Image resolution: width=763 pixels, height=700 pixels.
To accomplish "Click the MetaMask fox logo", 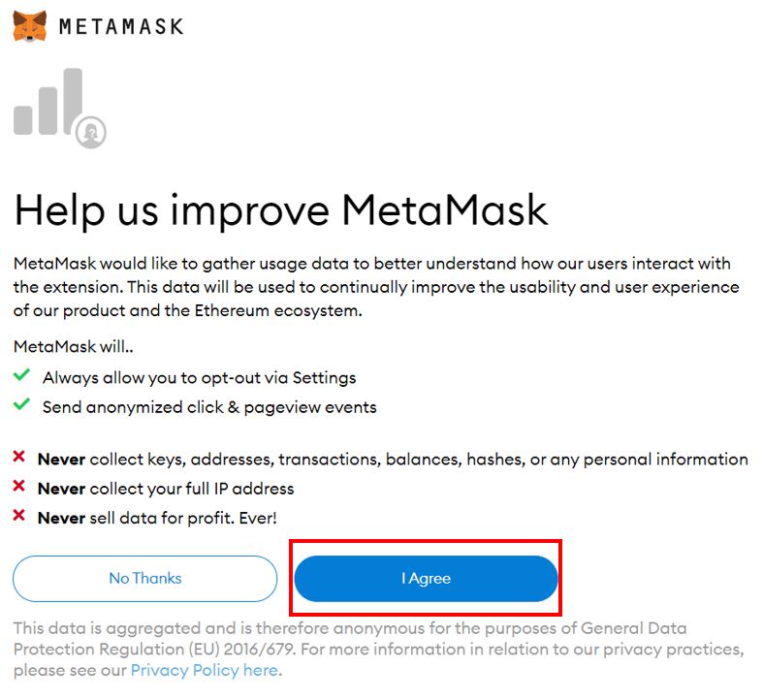I will (x=29, y=25).
